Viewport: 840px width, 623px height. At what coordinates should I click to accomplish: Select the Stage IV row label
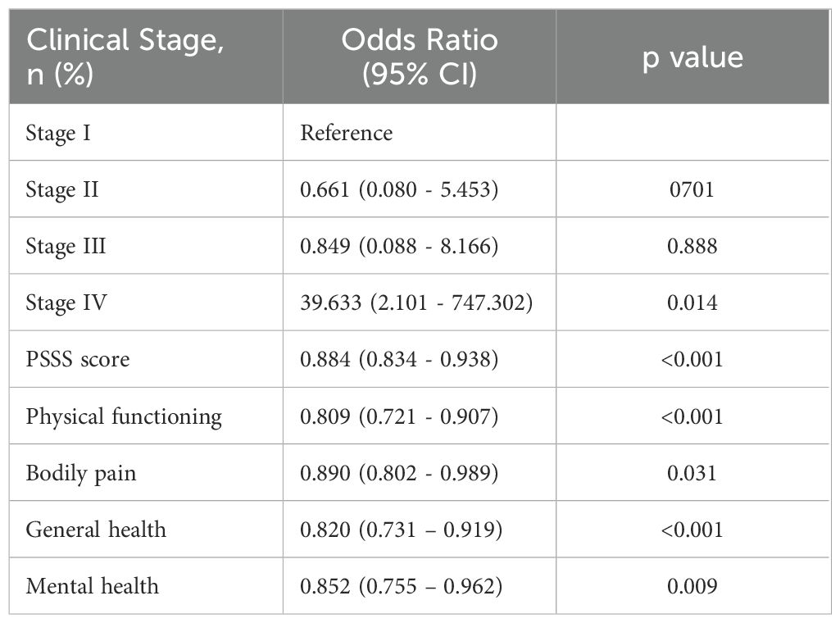click(66, 302)
